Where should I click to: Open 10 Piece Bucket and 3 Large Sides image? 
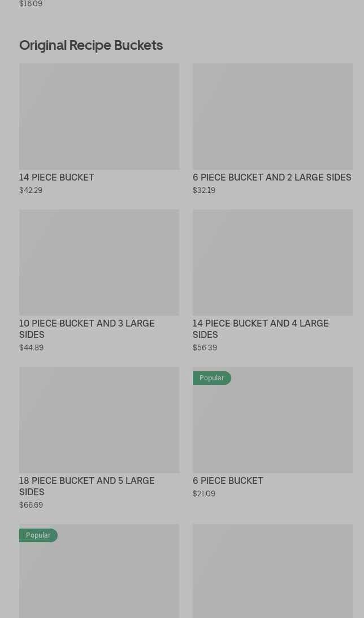tap(99, 263)
